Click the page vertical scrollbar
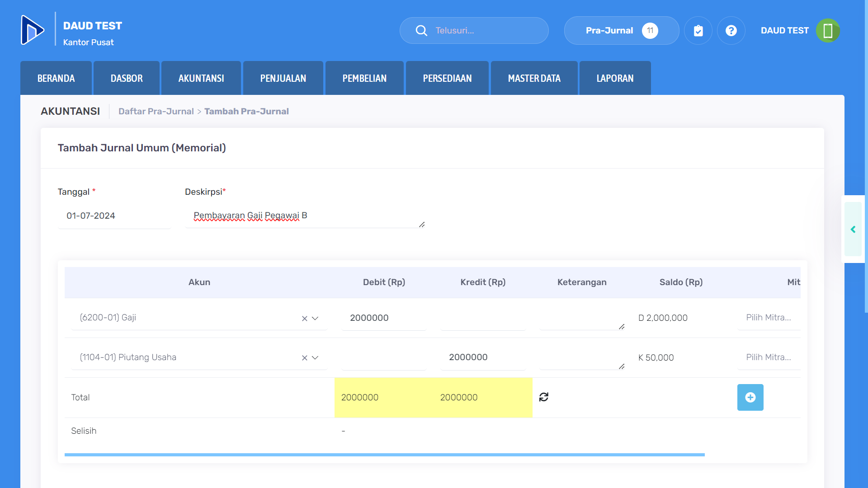Screen dimensions: 868x488 866,156
